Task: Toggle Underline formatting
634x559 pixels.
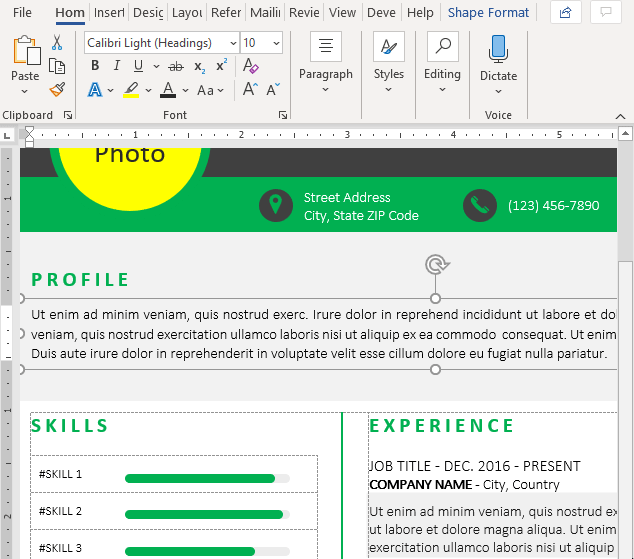Action: click(138, 65)
